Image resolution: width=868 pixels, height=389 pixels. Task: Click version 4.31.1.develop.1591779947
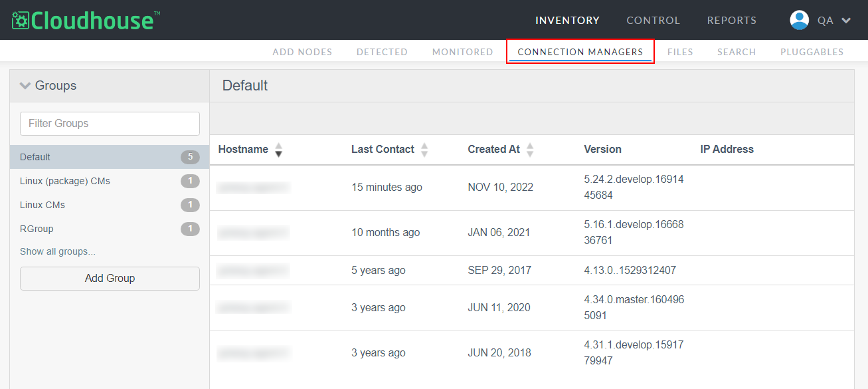[634, 353]
